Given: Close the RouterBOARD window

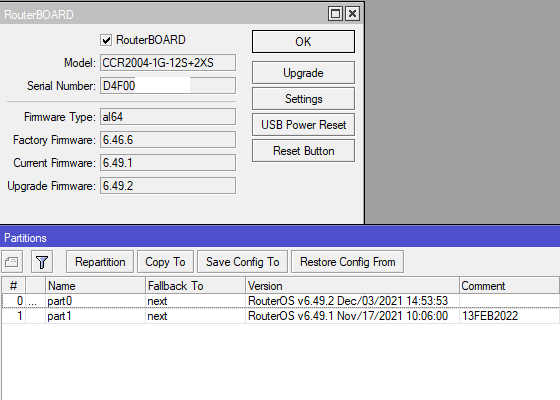Looking at the screenshot, I should [352, 14].
